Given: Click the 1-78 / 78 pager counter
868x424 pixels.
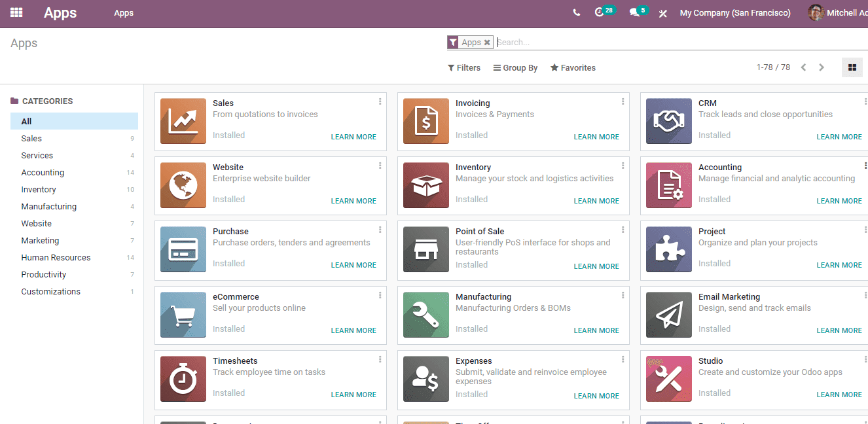Looking at the screenshot, I should point(773,67).
